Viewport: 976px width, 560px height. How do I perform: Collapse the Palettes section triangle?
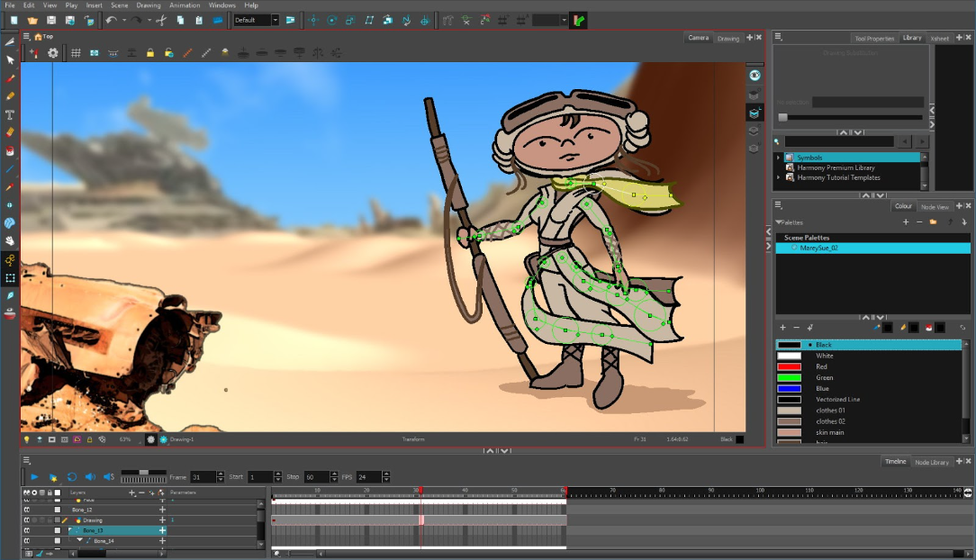click(778, 222)
